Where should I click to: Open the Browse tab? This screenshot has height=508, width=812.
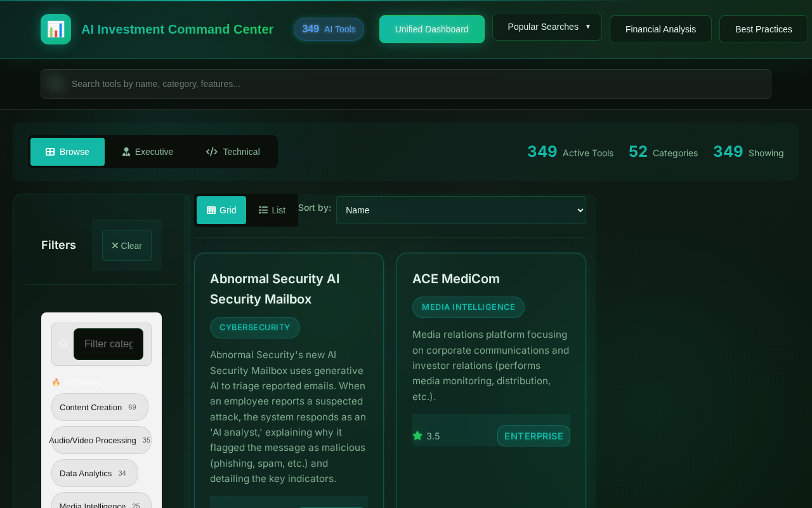67,152
